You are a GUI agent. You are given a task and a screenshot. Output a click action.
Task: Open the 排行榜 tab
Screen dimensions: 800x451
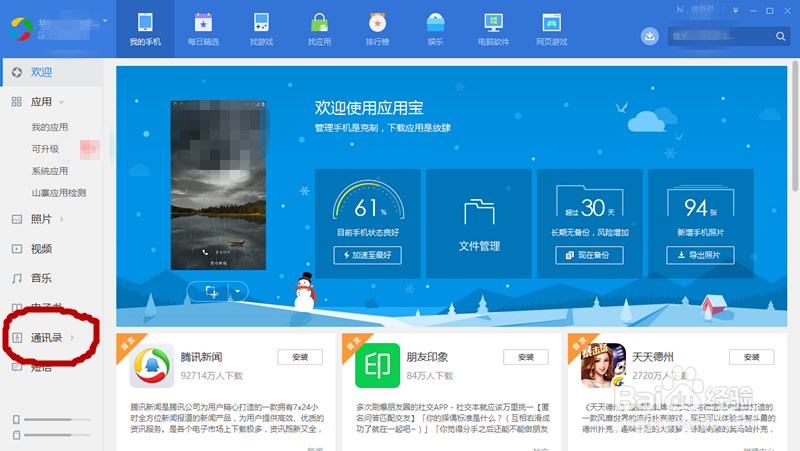[x=378, y=29]
